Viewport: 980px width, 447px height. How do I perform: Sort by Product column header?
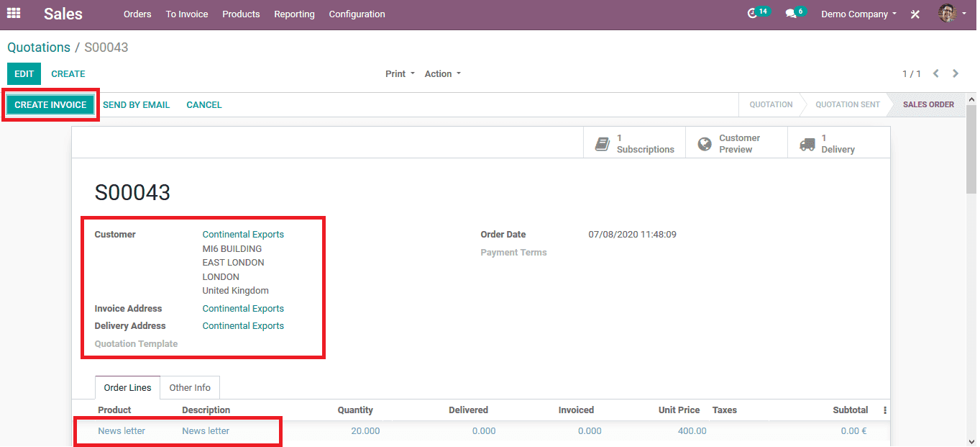(x=114, y=410)
